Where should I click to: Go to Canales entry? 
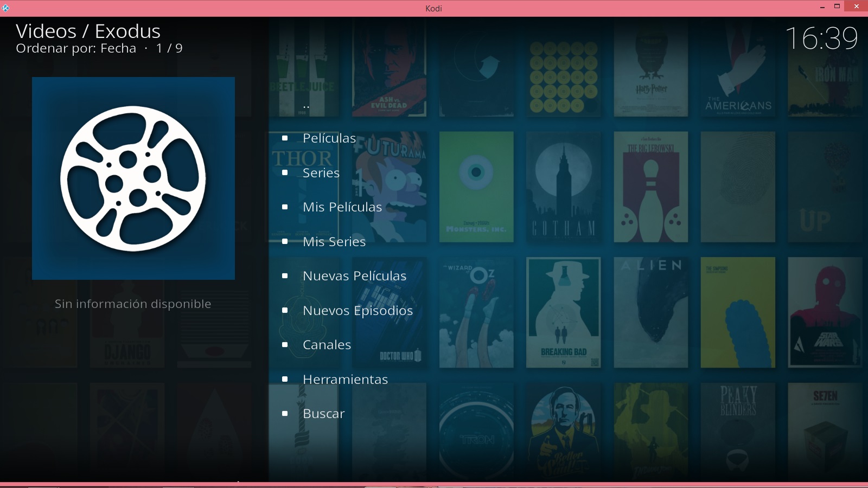pos(327,345)
